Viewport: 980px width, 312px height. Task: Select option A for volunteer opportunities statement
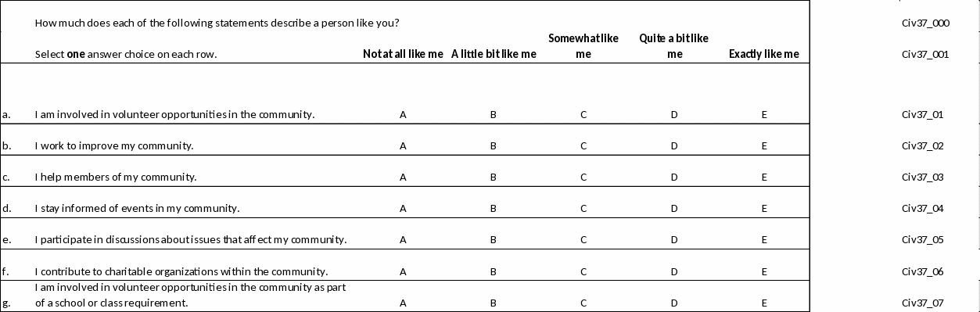403,114
